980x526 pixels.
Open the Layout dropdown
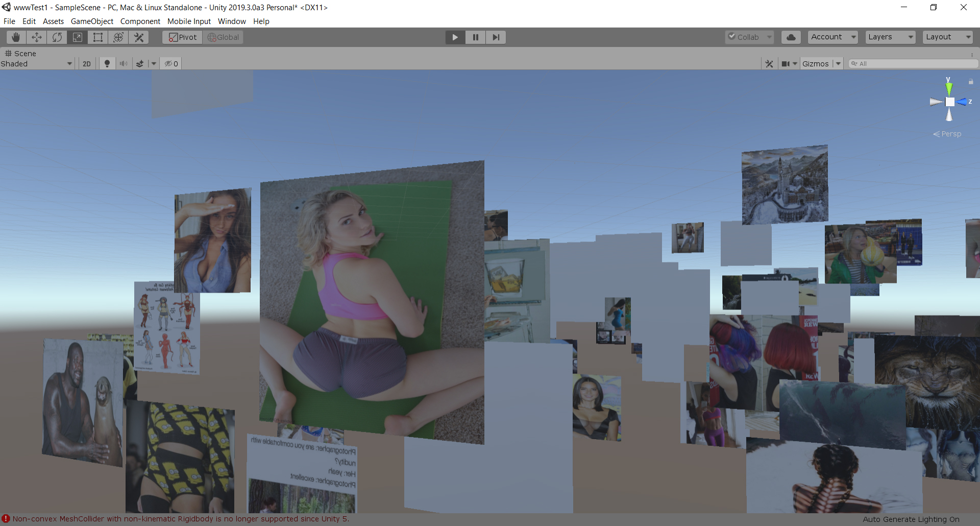[x=948, y=37]
